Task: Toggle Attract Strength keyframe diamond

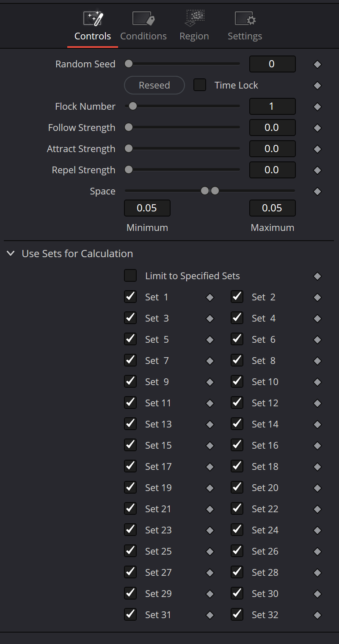Action: (x=317, y=149)
